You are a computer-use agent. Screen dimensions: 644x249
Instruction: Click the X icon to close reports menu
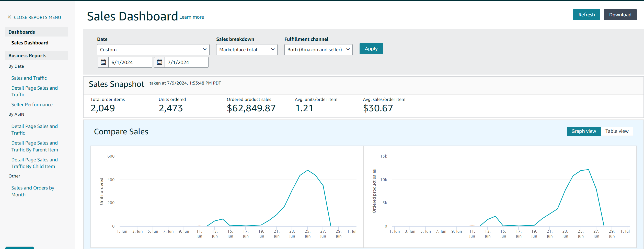[x=9, y=17]
